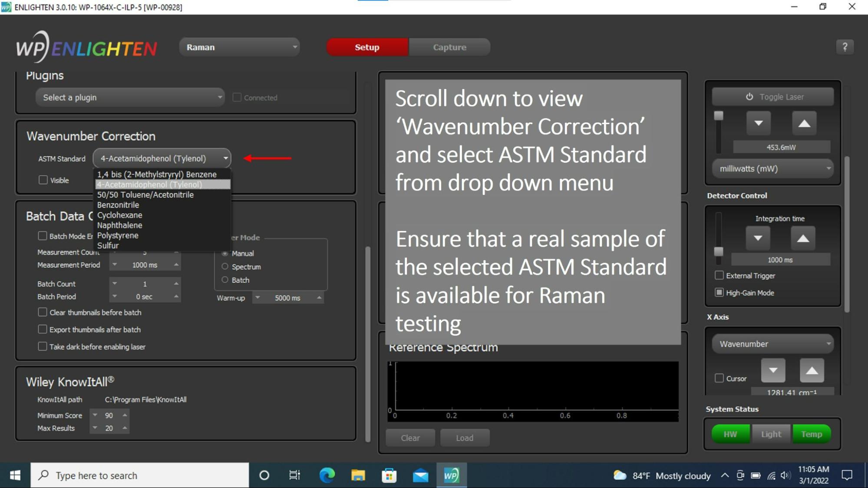Screen dimensions: 868x488
Task: Decrease integration time with down arrow
Action: tap(758, 238)
